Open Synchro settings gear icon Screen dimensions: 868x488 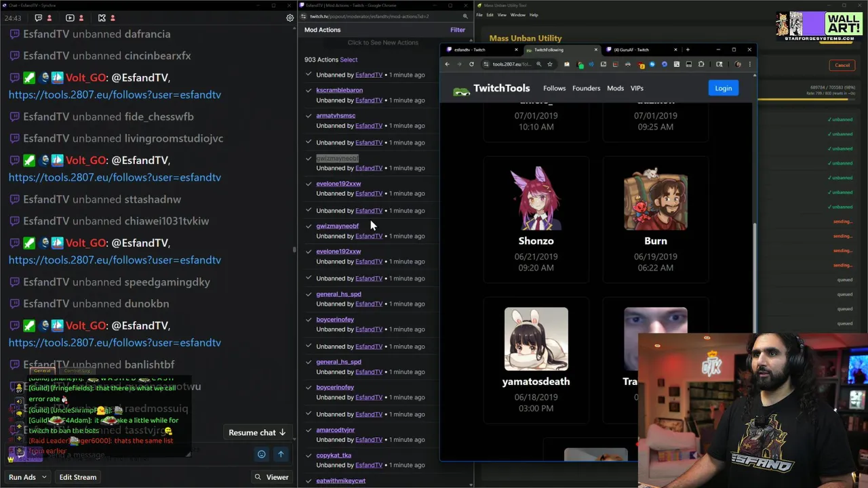click(290, 18)
